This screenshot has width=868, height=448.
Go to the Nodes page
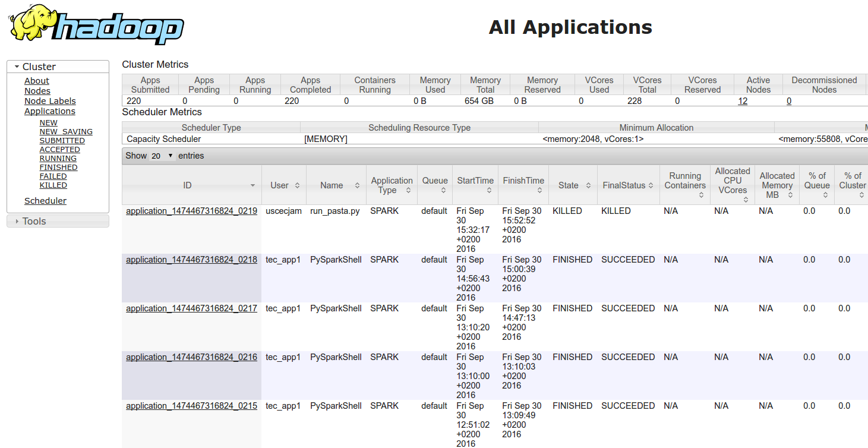point(37,91)
